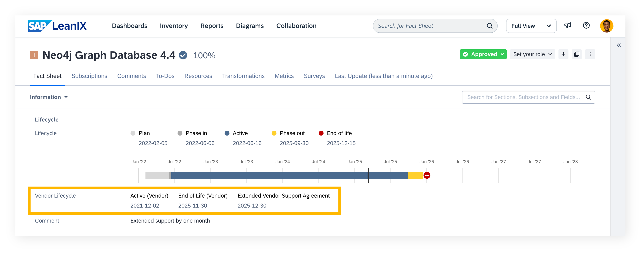Expand the Information section dropdown
The image size is (644, 255).
[x=49, y=97]
